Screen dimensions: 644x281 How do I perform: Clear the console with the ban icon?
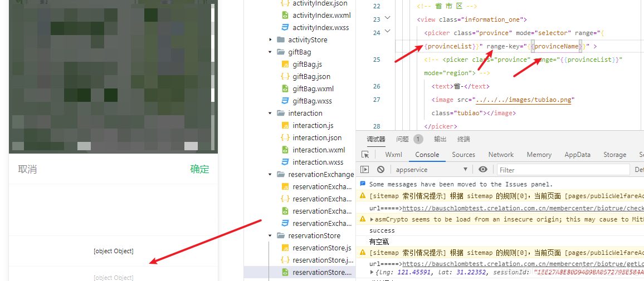click(x=380, y=169)
